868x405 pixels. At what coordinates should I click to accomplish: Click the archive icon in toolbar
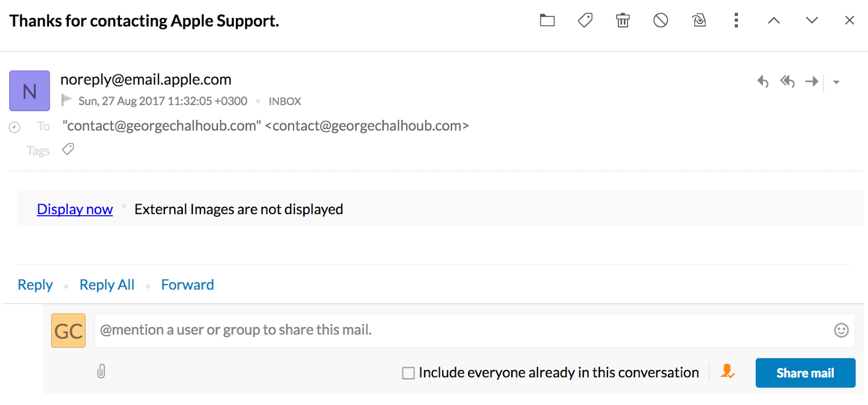(x=699, y=21)
